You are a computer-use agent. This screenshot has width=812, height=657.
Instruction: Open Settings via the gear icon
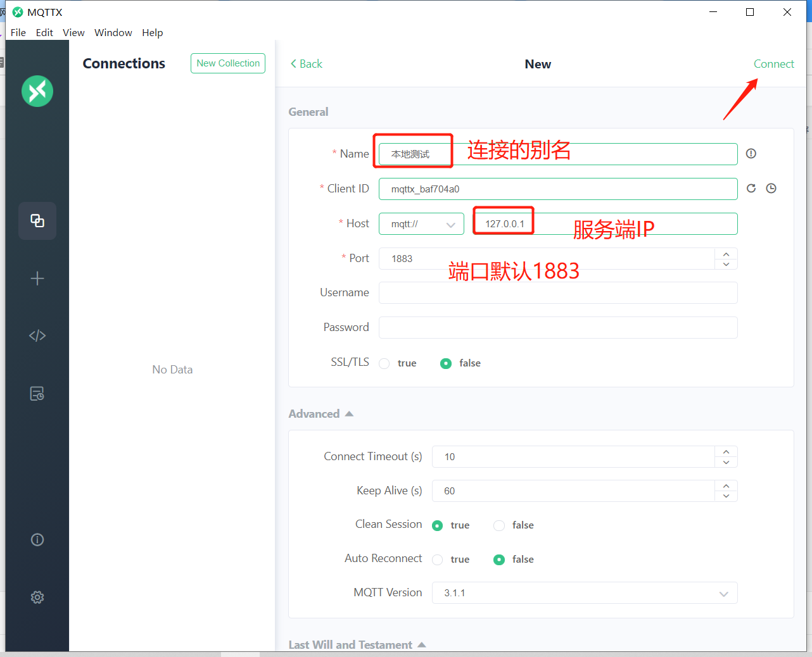[x=37, y=597]
